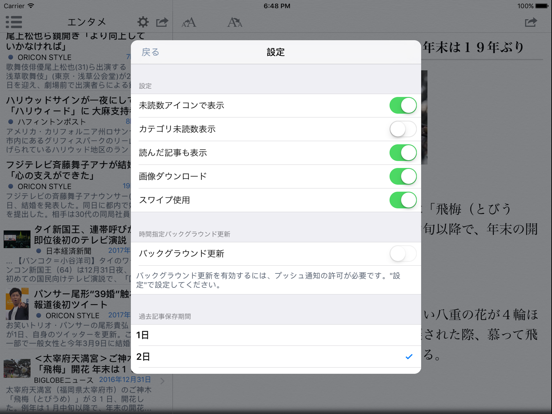Tap 日本経済新聞 source label

click(69, 251)
